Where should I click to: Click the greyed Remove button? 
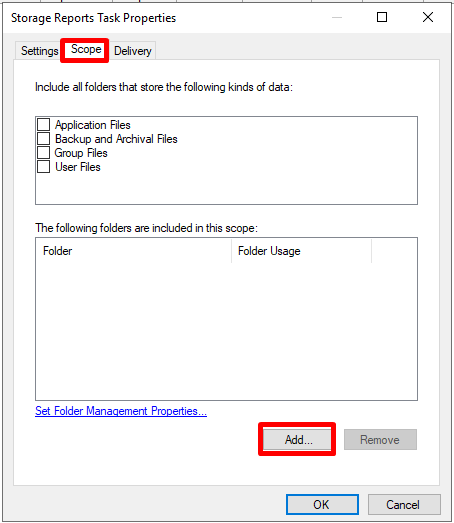click(x=380, y=440)
